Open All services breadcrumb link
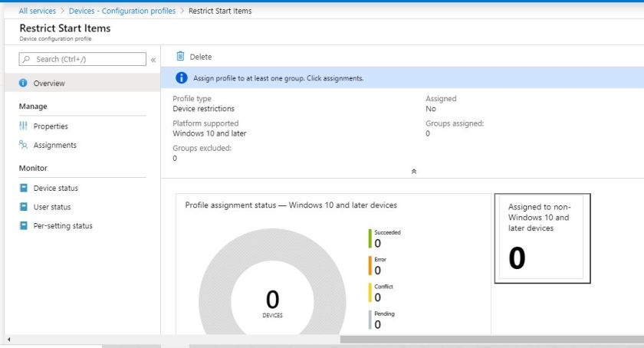Image resolution: width=644 pixels, height=348 pixels. pos(37,11)
